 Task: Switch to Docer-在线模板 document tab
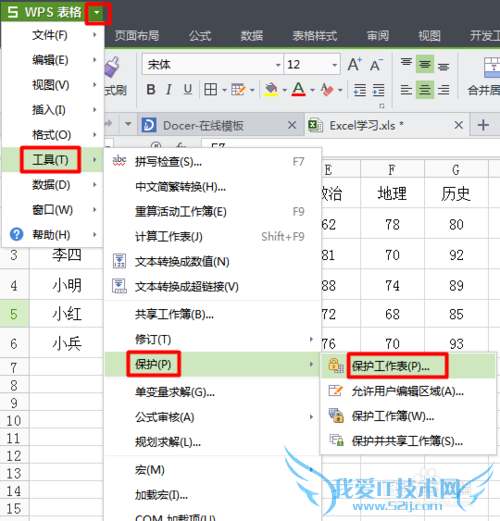pyautogui.click(x=221, y=125)
